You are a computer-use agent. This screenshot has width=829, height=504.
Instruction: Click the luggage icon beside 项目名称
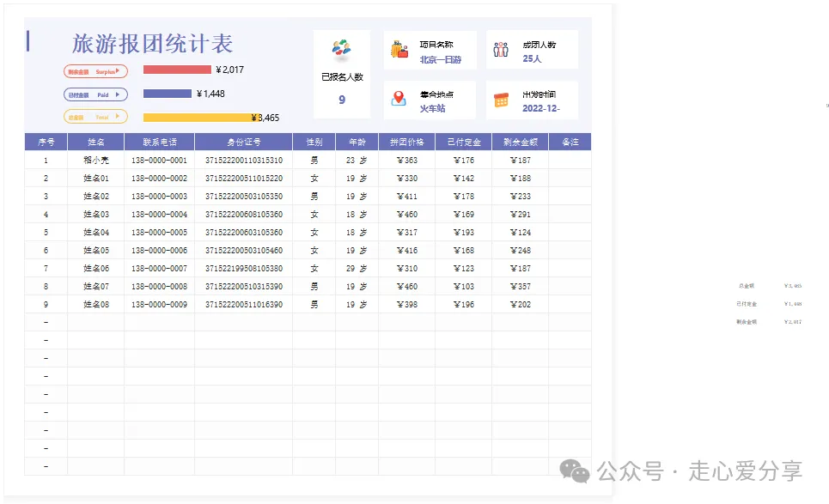[x=399, y=50]
